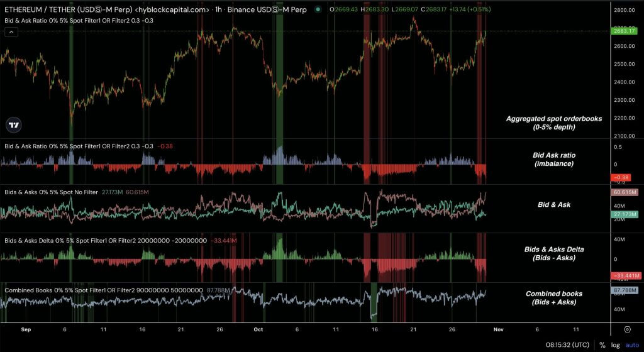This screenshot has height=352, width=644.
Task: Click the -33.441M delta value tag
Action: (626, 276)
